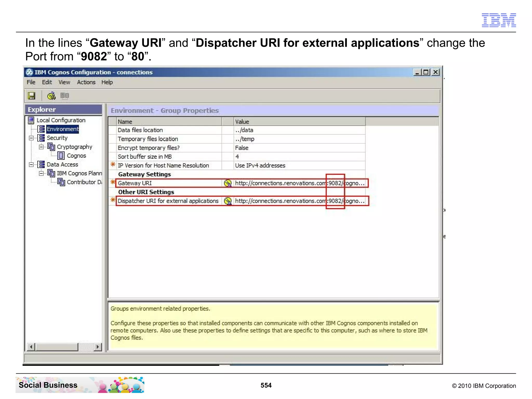Select the IBM Cognos Planning tree item
The image size is (532, 399).
pyautogui.click(x=79, y=173)
